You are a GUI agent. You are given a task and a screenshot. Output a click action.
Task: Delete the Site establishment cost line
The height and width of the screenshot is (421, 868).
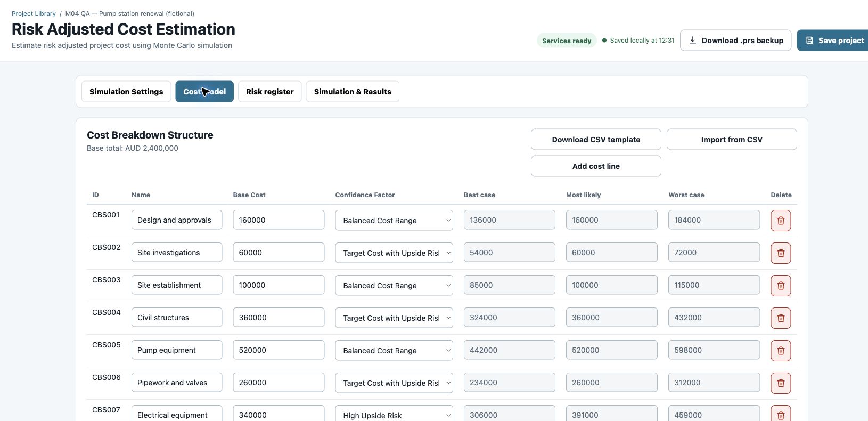click(781, 286)
